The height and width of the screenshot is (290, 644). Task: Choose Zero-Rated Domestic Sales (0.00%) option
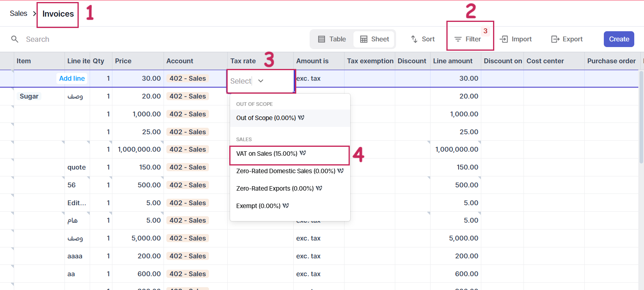coord(290,171)
